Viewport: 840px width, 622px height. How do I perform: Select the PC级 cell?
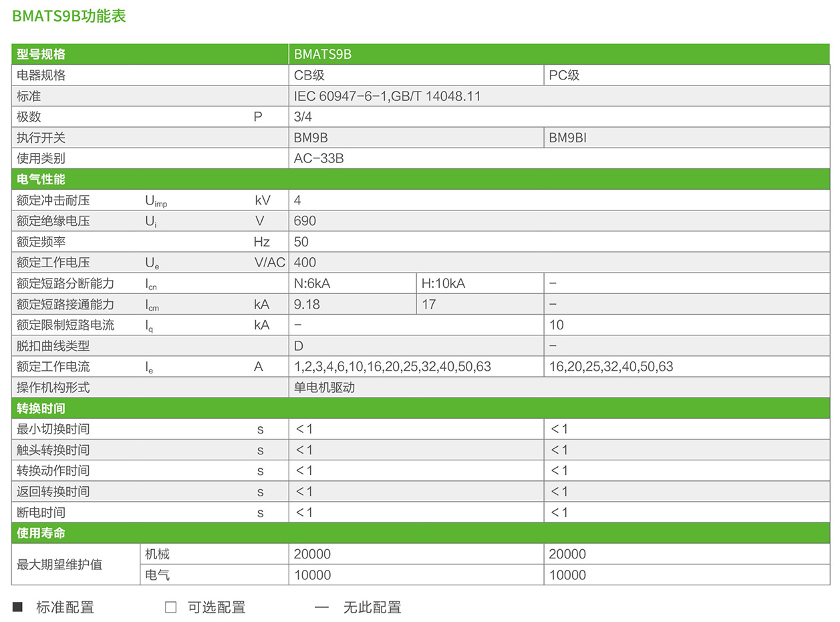564,75
